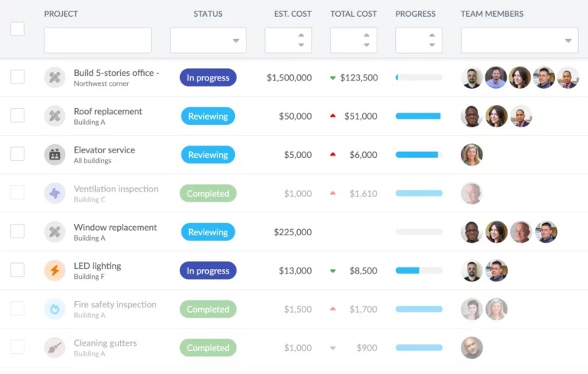Image resolution: width=588 pixels, height=374 pixels.
Task: Expand the Team Members filter dropdown
Action: [519, 41]
